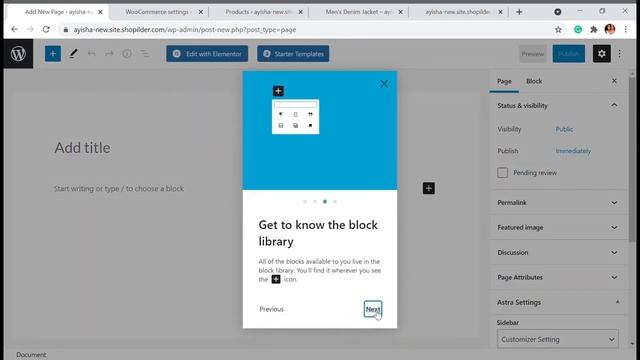This screenshot has width=640, height=360.
Task: Click the site lock icon in address bar
Action: click(65, 30)
